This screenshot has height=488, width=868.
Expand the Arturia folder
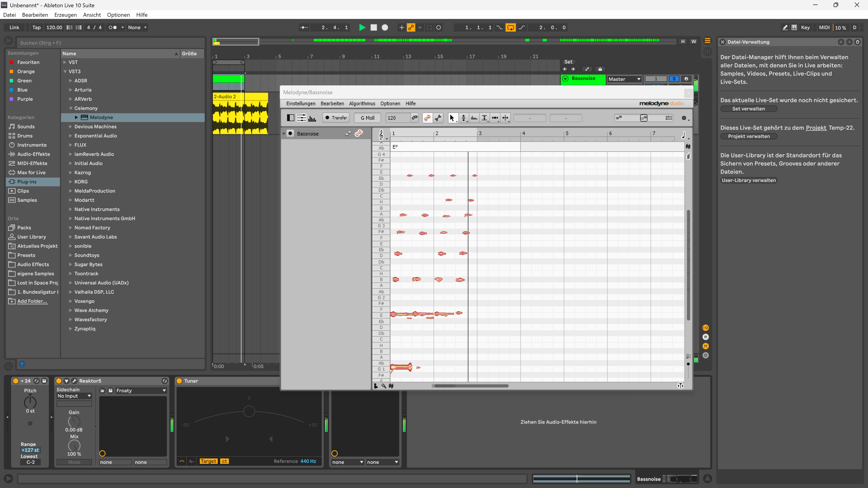pyautogui.click(x=71, y=90)
